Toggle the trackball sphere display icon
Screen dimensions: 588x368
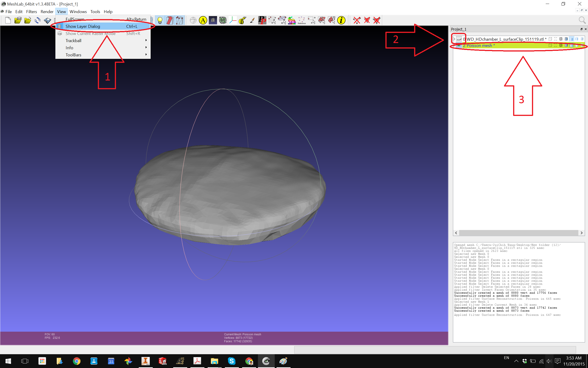coord(193,20)
